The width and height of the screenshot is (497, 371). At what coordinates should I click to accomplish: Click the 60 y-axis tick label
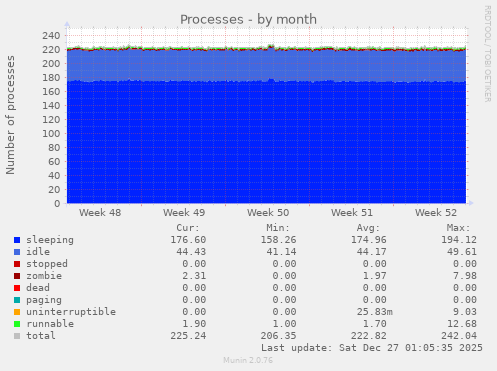point(54,161)
